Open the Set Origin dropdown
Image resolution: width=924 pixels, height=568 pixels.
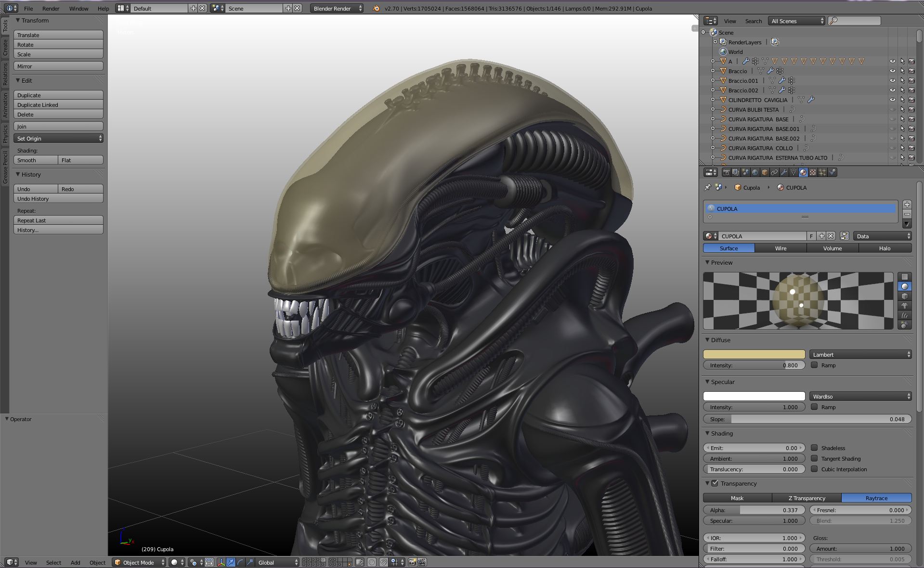click(58, 138)
